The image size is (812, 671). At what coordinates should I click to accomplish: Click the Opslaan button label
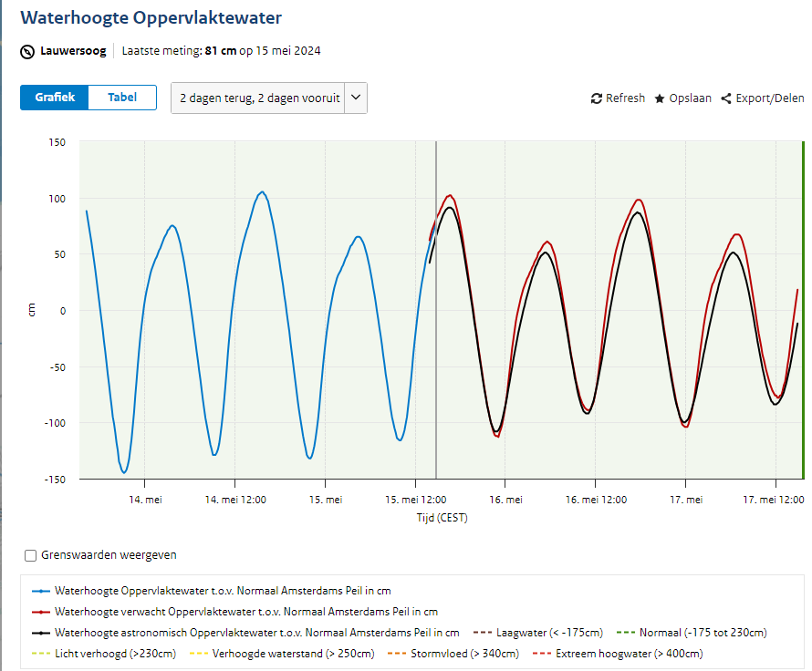(690, 98)
